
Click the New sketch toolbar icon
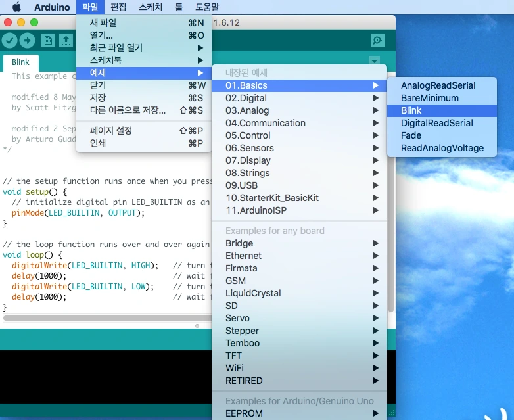[x=48, y=41]
